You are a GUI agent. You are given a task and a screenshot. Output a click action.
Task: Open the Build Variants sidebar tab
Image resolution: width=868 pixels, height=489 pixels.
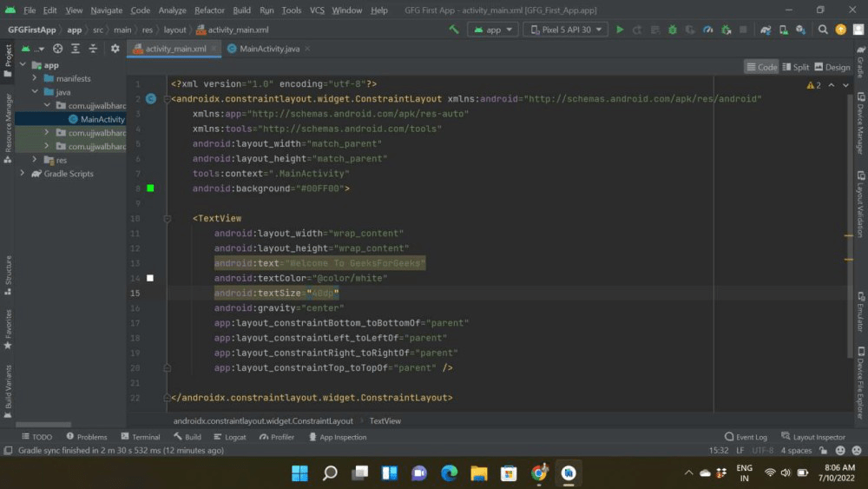click(x=8, y=392)
